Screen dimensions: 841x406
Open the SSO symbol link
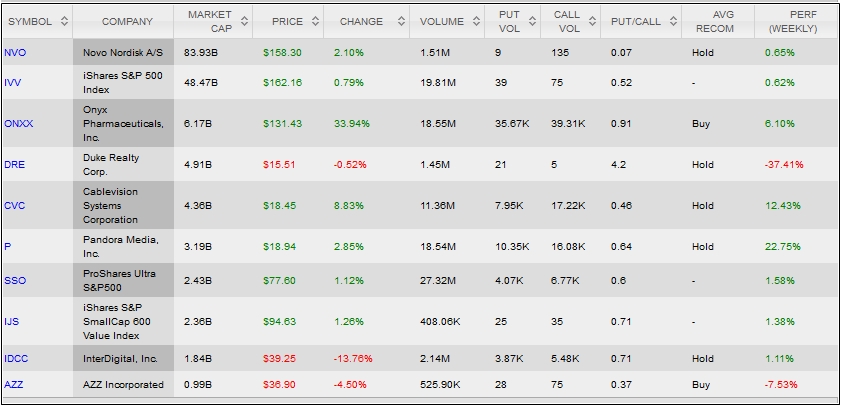tap(15, 280)
